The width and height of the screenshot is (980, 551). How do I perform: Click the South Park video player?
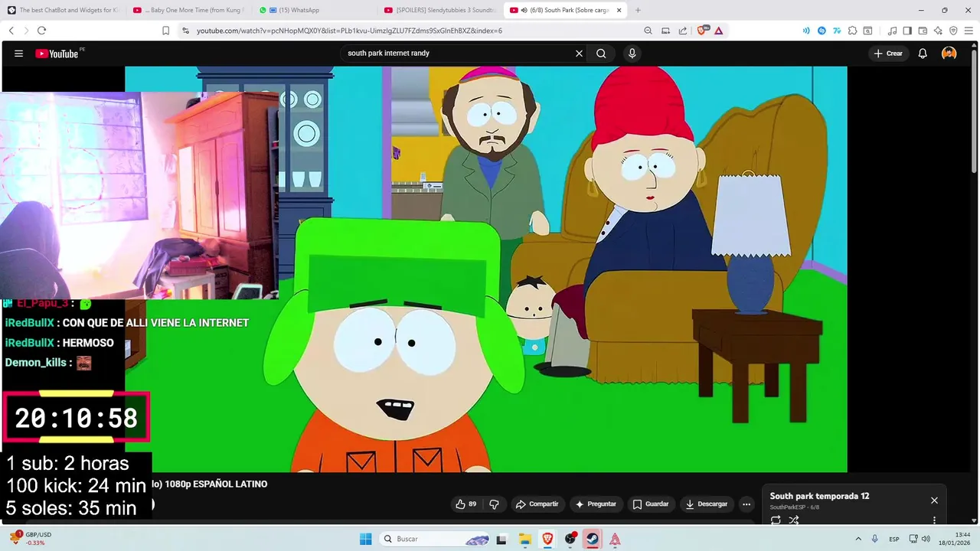pos(486,269)
